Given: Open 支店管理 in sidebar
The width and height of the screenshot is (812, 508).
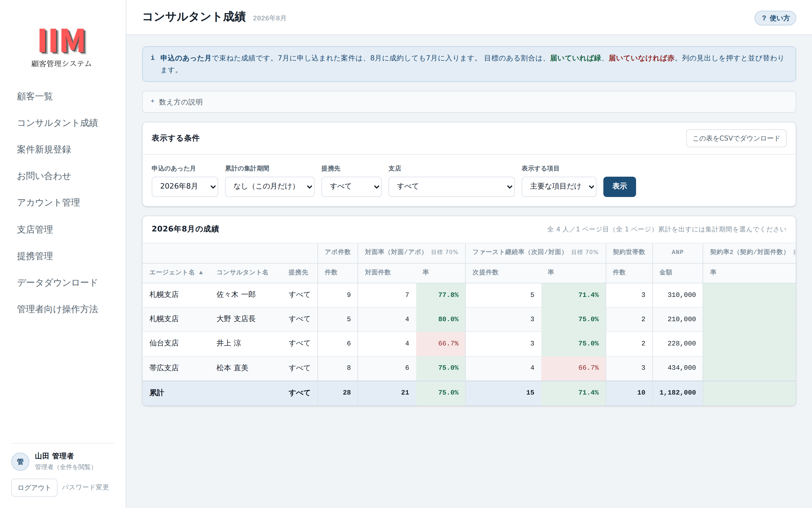Looking at the screenshot, I should (35, 229).
